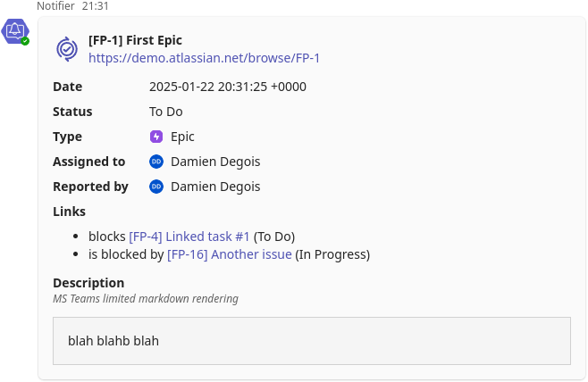Click the To Do status value

(165, 112)
